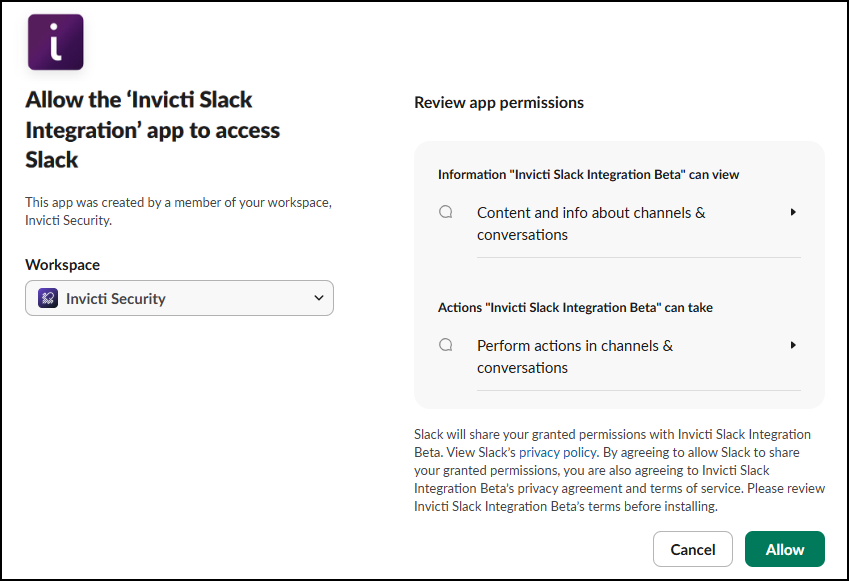Open Slack's privacy policy

point(557,452)
